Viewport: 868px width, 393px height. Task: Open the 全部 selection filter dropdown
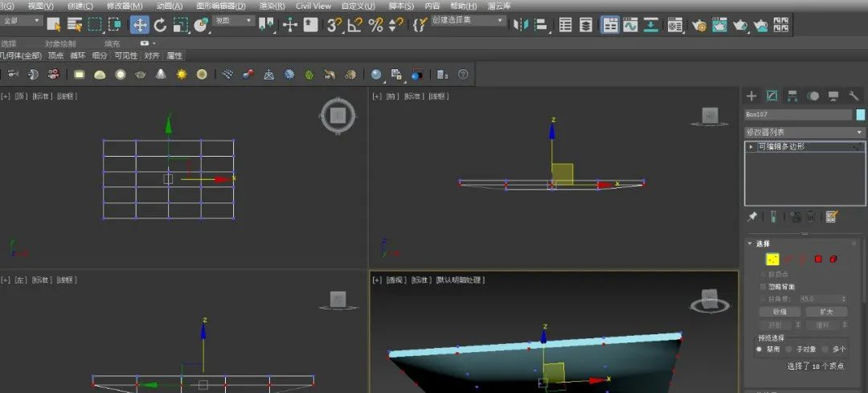[x=22, y=20]
